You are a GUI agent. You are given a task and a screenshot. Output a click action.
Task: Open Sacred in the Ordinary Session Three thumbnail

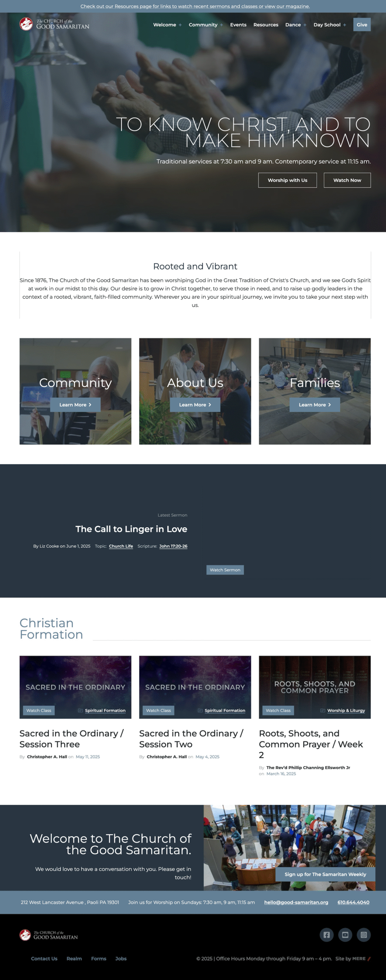coord(75,687)
